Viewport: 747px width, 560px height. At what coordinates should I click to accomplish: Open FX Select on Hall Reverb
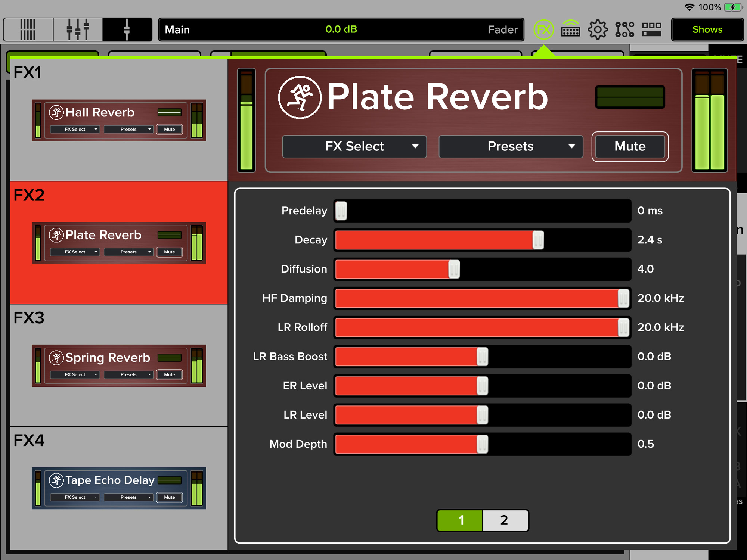click(x=75, y=129)
